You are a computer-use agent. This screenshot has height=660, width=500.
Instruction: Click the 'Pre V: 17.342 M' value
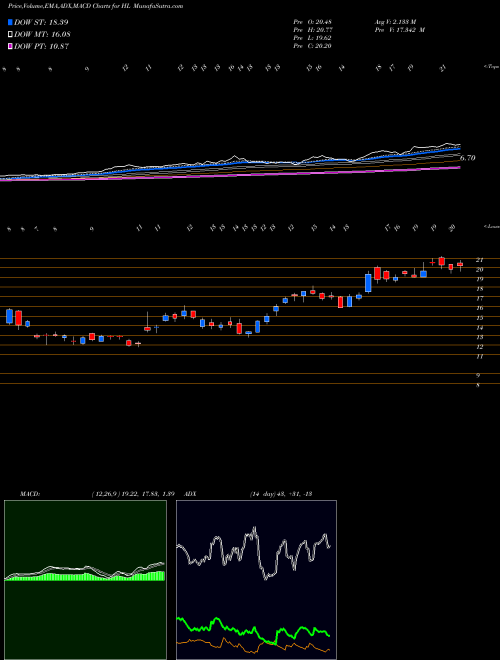coord(399,29)
